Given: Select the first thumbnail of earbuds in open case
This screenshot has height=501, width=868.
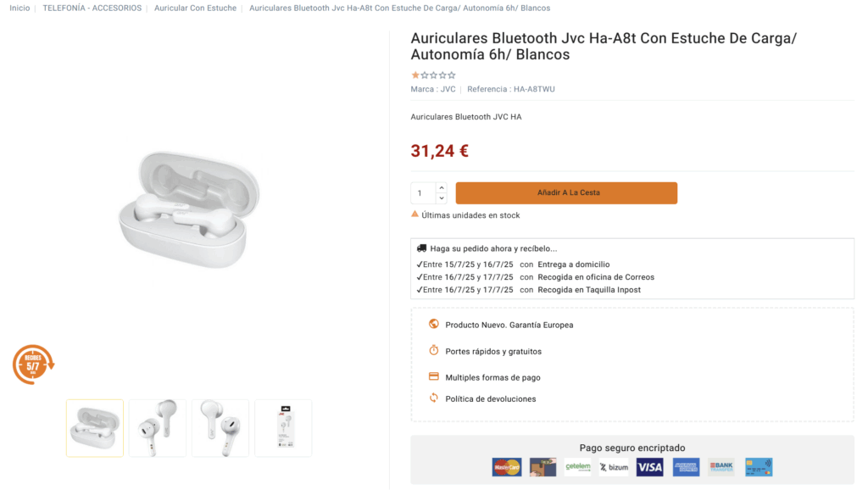Looking at the screenshot, I should tap(95, 428).
